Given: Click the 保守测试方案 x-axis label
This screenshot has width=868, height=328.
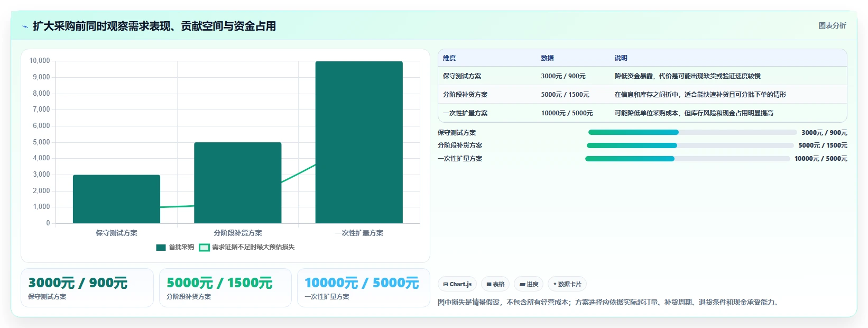Looking at the screenshot, I should point(116,233).
